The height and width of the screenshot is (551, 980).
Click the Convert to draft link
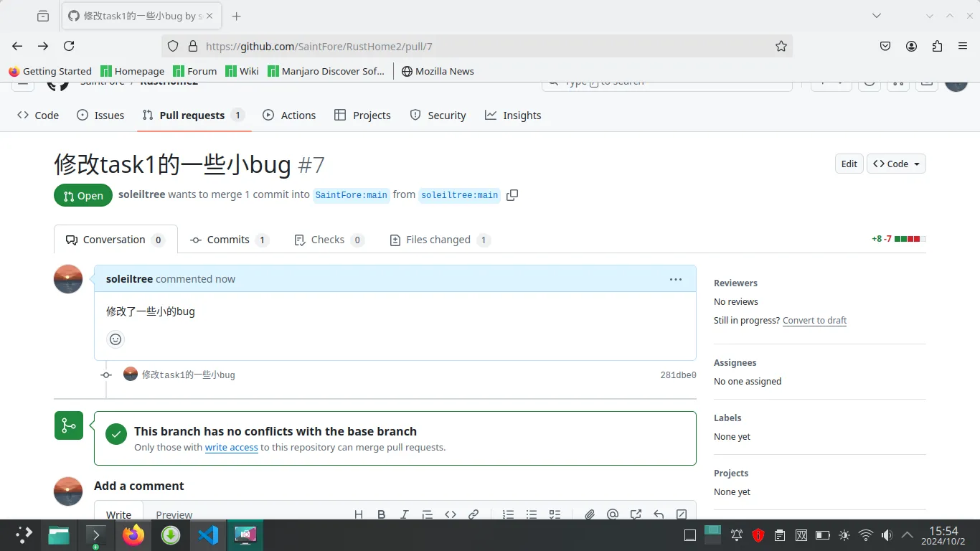pyautogui.click(x=814, y=321)
